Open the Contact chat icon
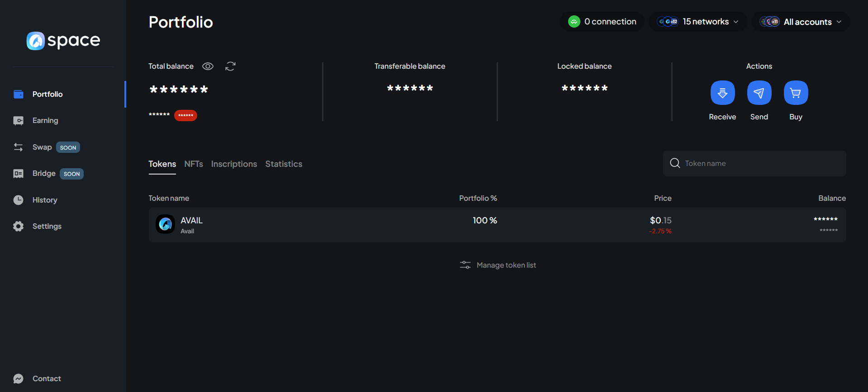868x392 pixels. tap(19, 378)
